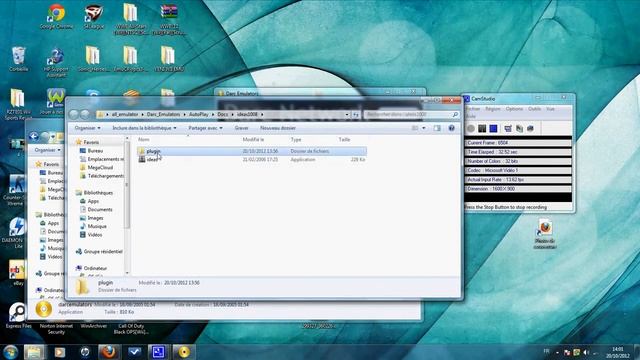Click the yellow disc taskbar icon

tap(184, 352)
